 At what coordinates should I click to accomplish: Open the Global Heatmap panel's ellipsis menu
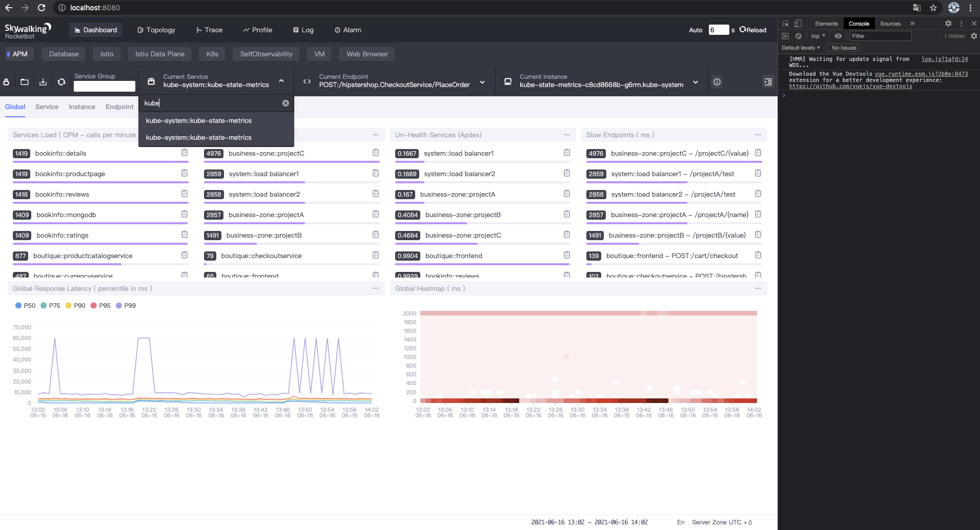coord(758,288)
